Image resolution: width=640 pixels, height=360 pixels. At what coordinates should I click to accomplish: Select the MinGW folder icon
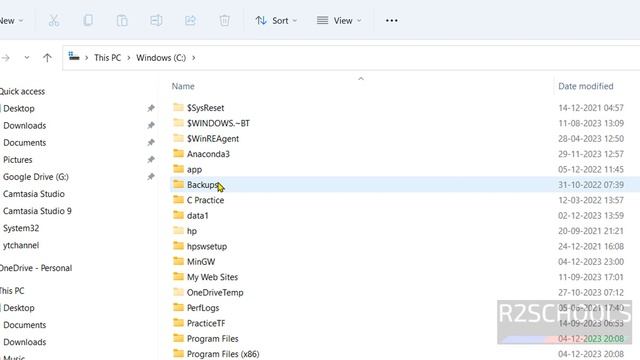point(178,261)
